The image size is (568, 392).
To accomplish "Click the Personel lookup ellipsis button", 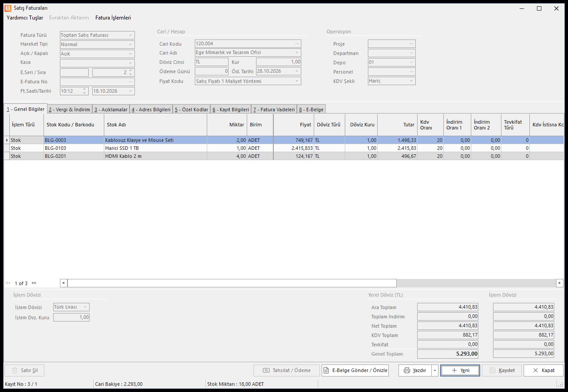I will click(x=412, y=71).
